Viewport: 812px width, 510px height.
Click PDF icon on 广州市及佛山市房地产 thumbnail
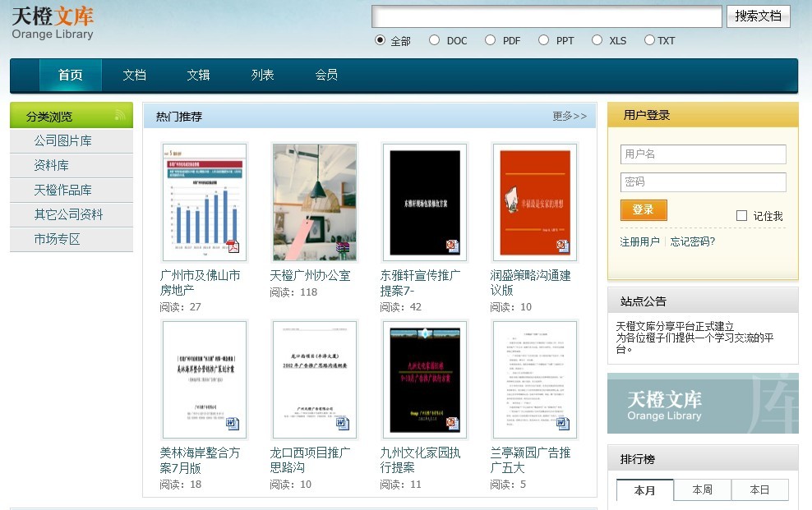click(x=233, y=246)
